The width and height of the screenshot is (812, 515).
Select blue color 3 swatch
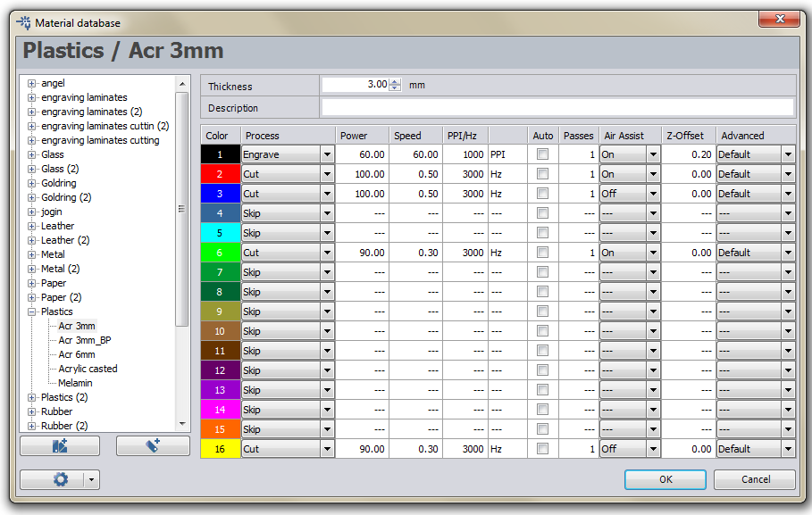tap(220, 194)
